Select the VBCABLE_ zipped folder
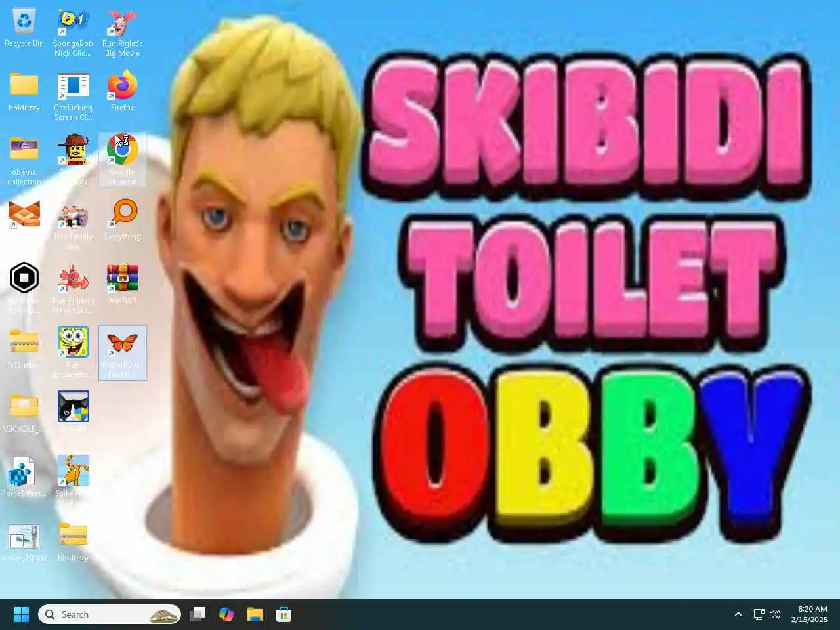This screenshot has height=630, width=840. 24,413
